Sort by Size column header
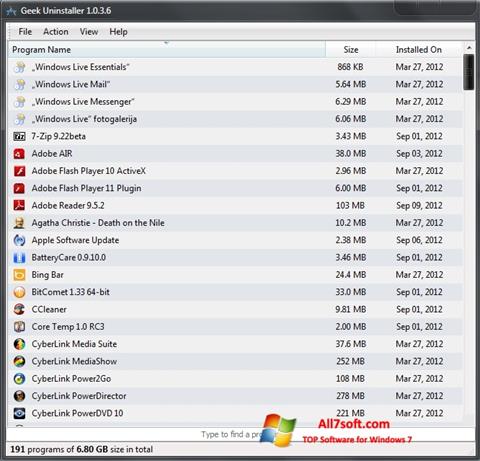480x461 pixels. click(350, 50)
